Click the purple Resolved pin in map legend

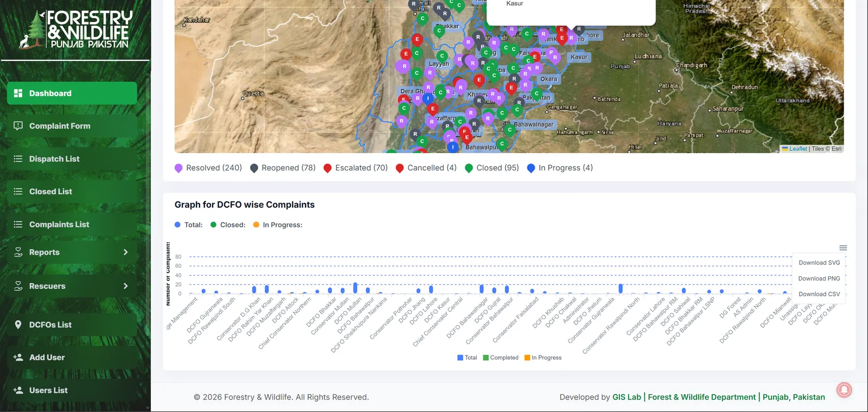178,168
